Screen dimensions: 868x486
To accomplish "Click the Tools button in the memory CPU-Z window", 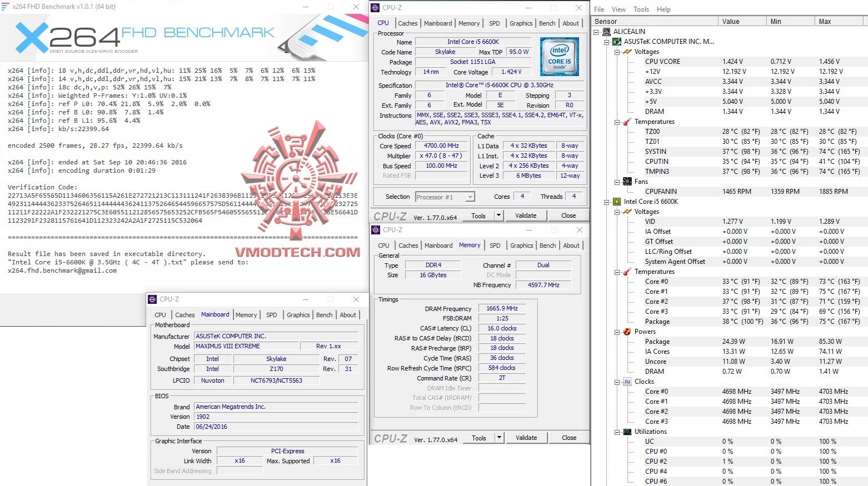I will pos(479,438).
